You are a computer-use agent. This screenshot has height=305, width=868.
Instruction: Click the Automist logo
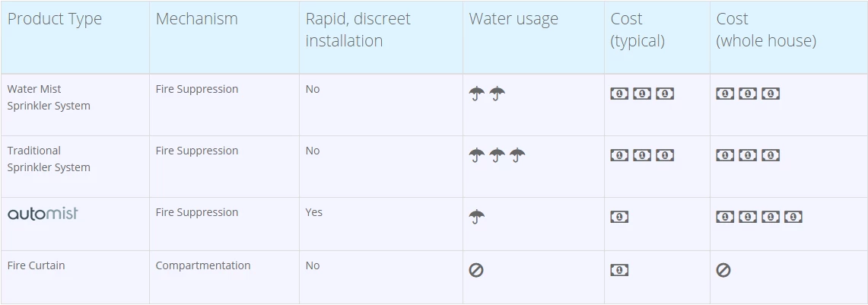pyautogui.click(x=43, y=214)
